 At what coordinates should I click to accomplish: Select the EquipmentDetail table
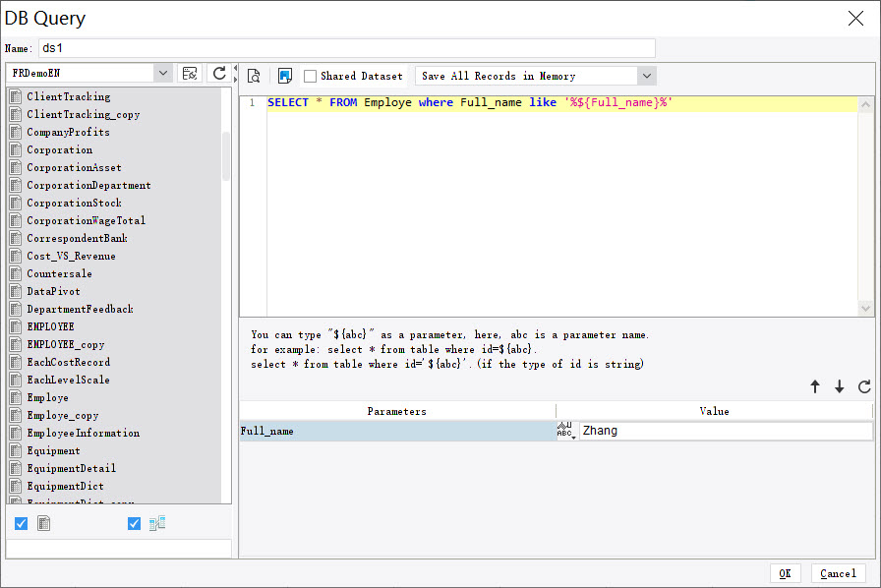pyautogui.click(x=71, y=468)
